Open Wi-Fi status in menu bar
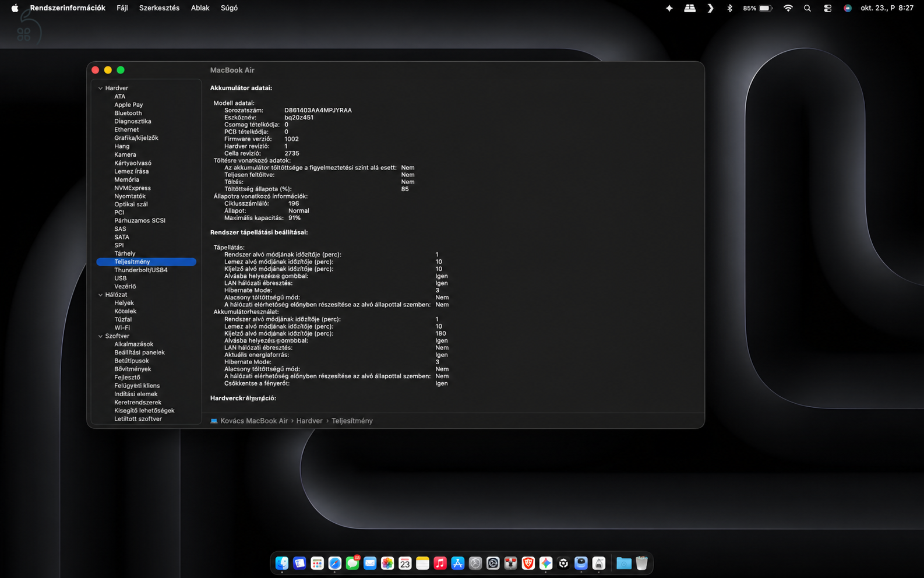 click(788, 8)
